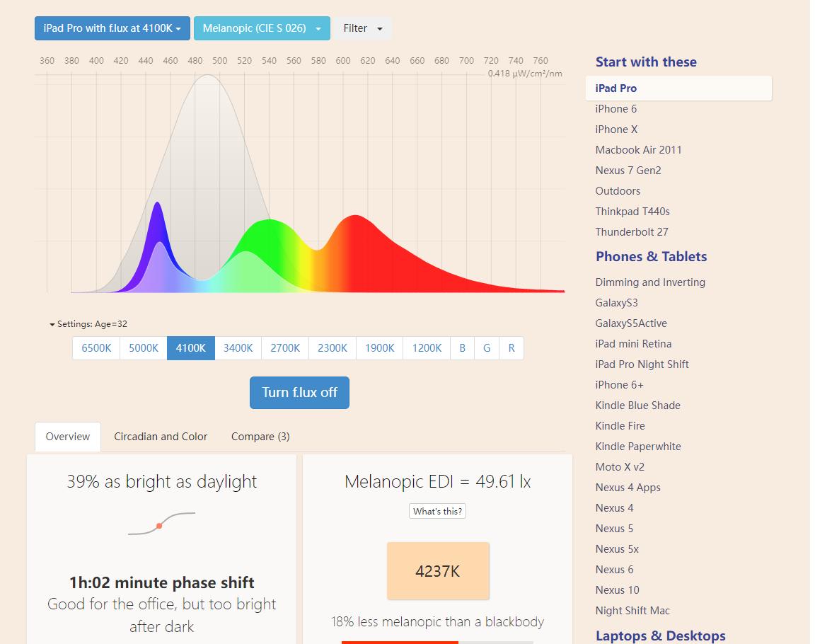This screenshot has width=815, height=644.
Task: Select the 1200K color temperature
Action: point(427,348)
